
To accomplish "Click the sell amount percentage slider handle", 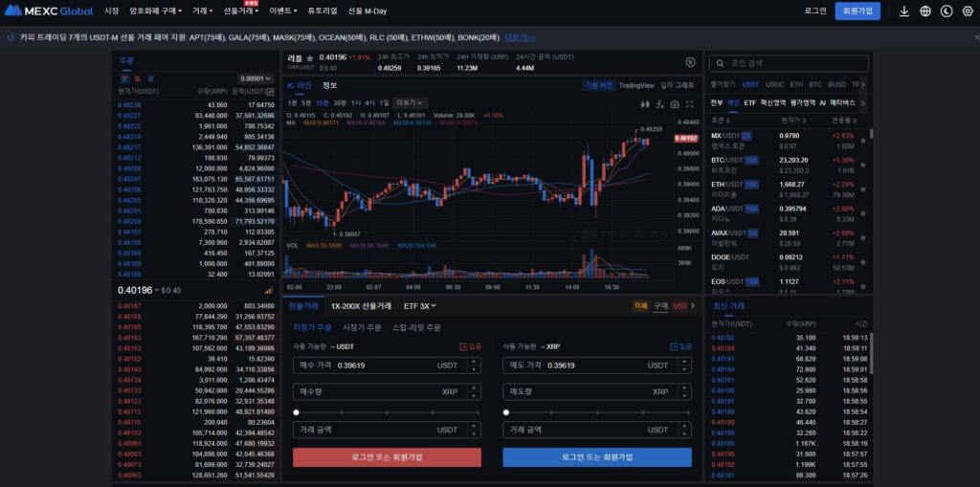I will (x=505, y=412).
